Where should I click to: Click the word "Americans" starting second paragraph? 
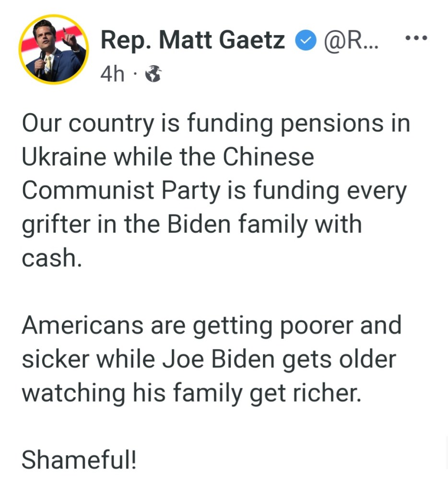pyautogui.click(x=82, y=325)
